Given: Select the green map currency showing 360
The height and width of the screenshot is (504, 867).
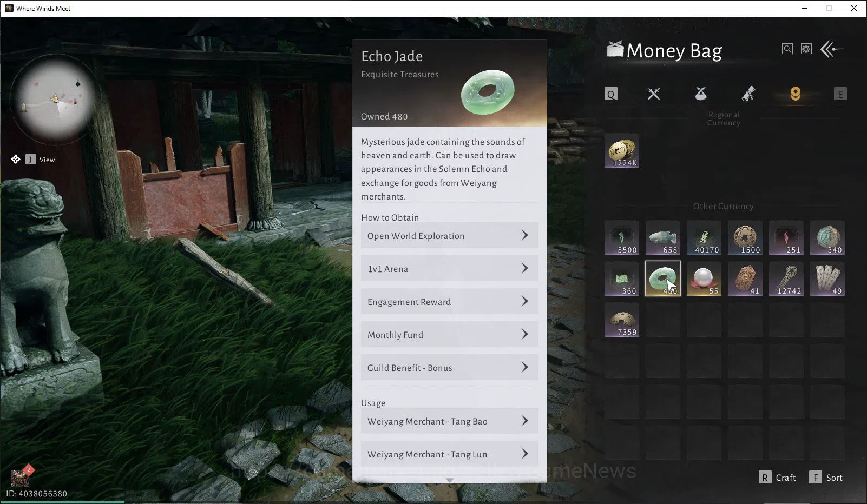Looking at the screenshot, I should click(622, 279).
